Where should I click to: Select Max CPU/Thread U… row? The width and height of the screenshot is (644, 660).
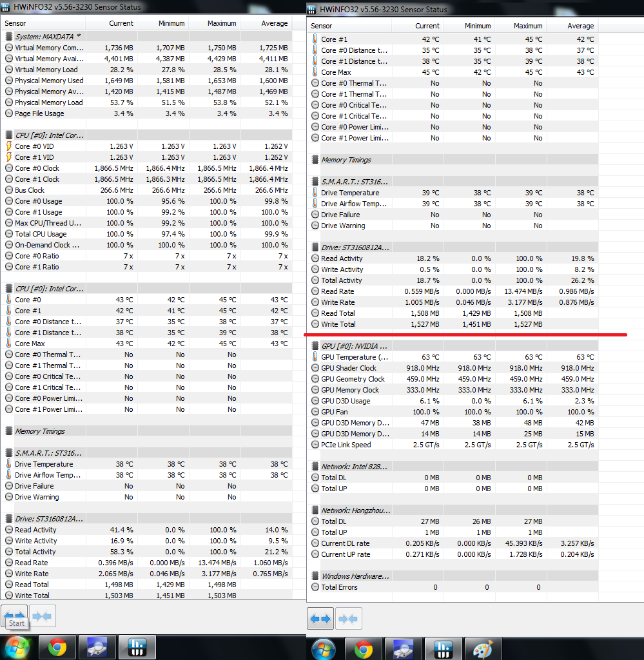[147, 222]
